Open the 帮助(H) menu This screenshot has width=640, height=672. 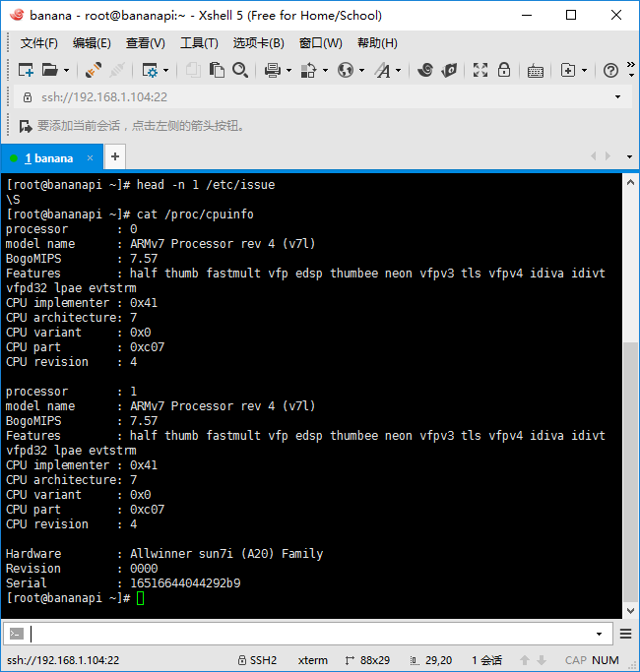coord(377,43)
